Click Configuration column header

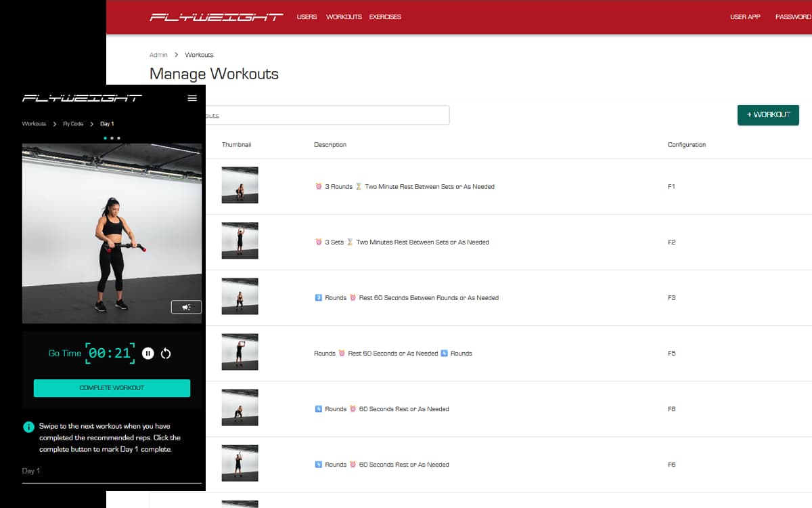pyautogui.click(x=687, y=145)
